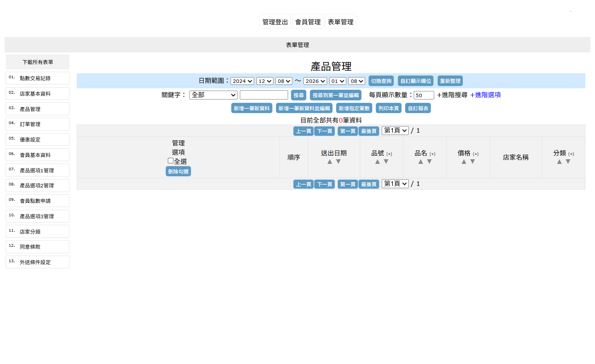Open the 第1頁 page selector above the table
This screenshot has height=364, width=595.
pos(395,131)
